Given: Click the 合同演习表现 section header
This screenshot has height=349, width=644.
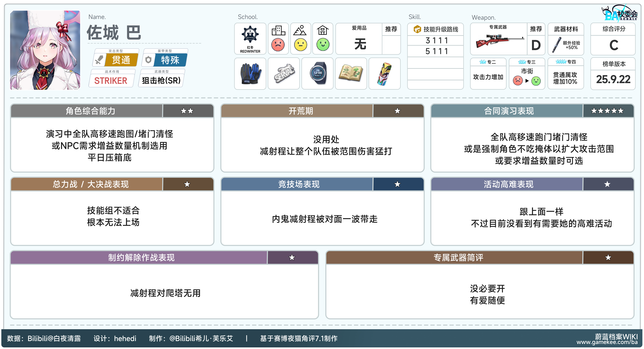Looking at the screenshot, I should 509,111.
